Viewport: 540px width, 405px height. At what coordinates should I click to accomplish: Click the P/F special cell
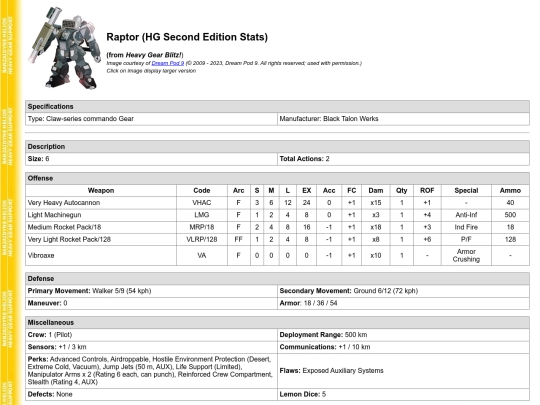coord(466,239)
